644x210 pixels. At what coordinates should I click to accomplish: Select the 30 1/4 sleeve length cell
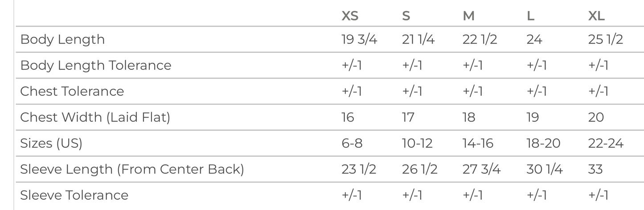544,169
